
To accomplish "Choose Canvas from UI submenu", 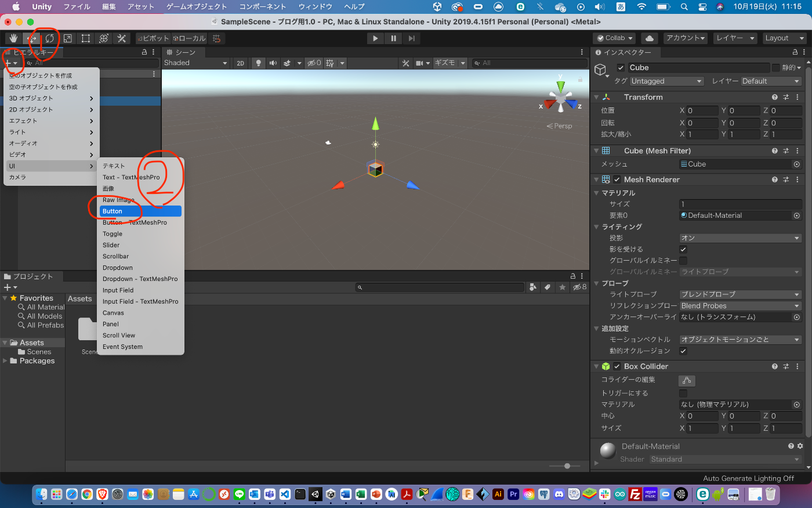I will pos(140,313).
